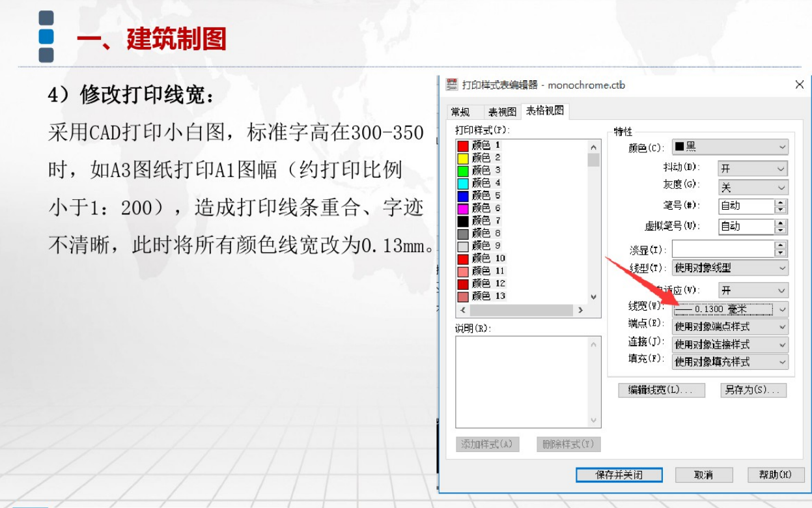
Task: Choose 颜色 7 in plot styles list
Action: pos(480,221)
